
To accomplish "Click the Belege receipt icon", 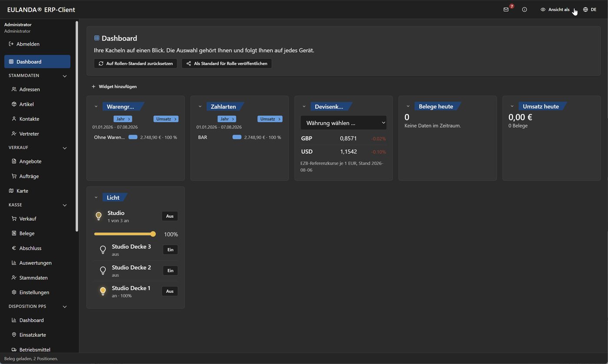I will coord(14,233).
